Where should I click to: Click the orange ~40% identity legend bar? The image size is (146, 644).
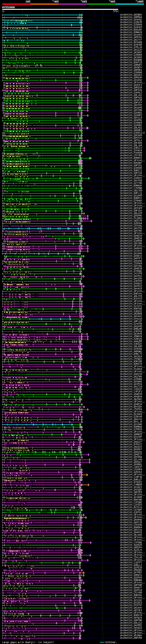[45, 4]
